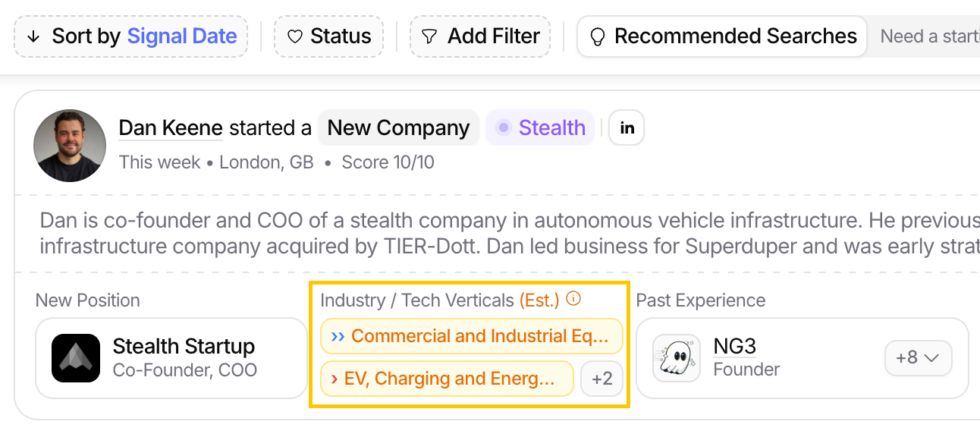Open Dan Keene's profile photo
This screenshot has height=434, width=980.
click(x=70, y=146)
